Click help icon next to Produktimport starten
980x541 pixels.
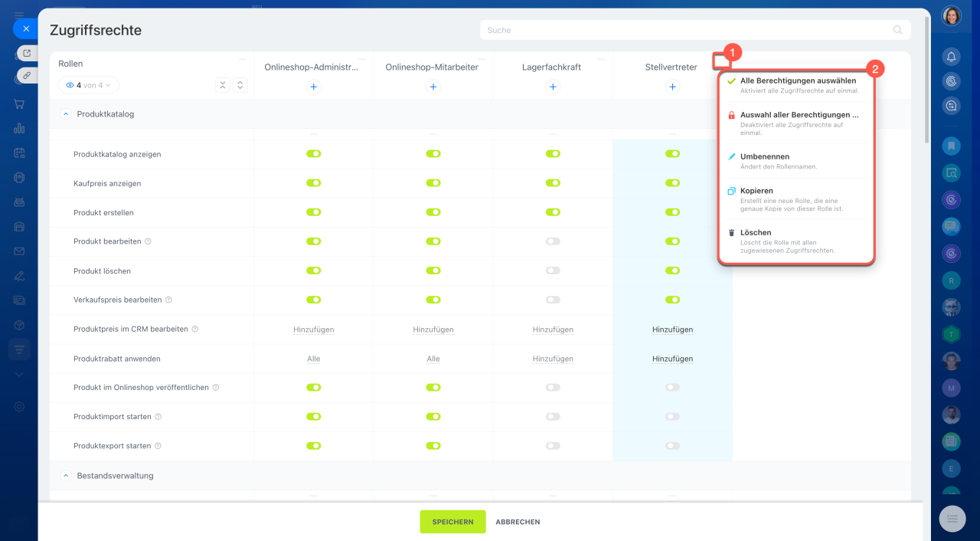[x=158, y=417]
